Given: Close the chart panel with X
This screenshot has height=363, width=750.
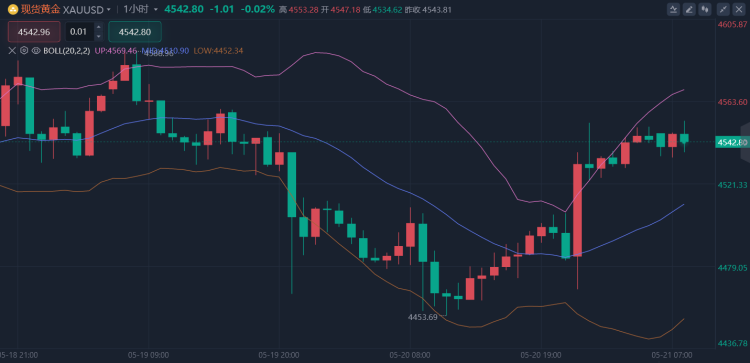Looking at the screenshot, I should (739, 9).
